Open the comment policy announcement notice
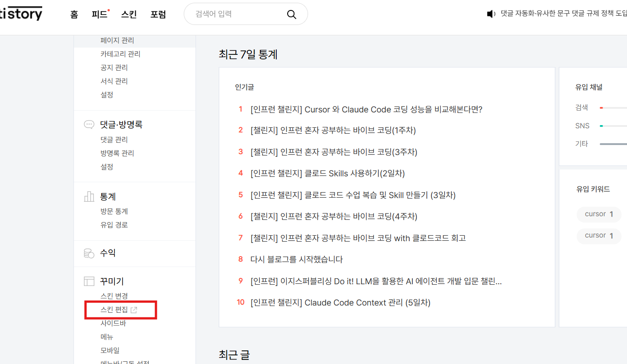This screenshot has height=364, width=627. pyautogui.click(x=563, y=14)
